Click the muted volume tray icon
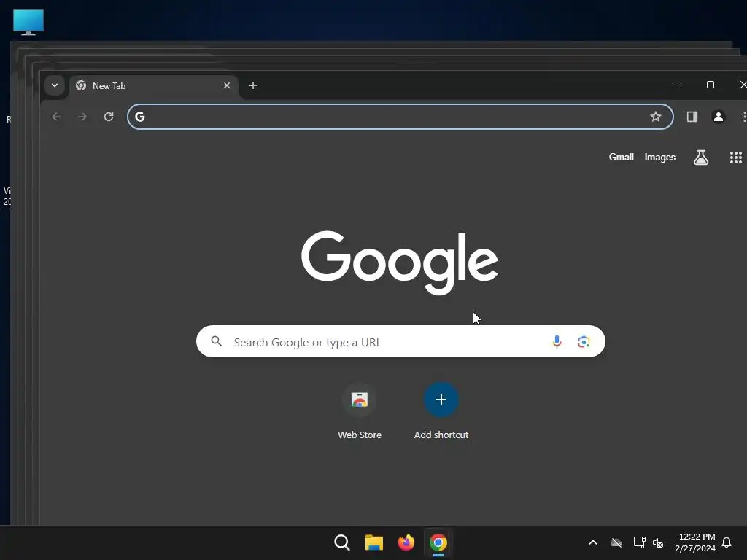This screenshot has height=560, width=747. 658,542
